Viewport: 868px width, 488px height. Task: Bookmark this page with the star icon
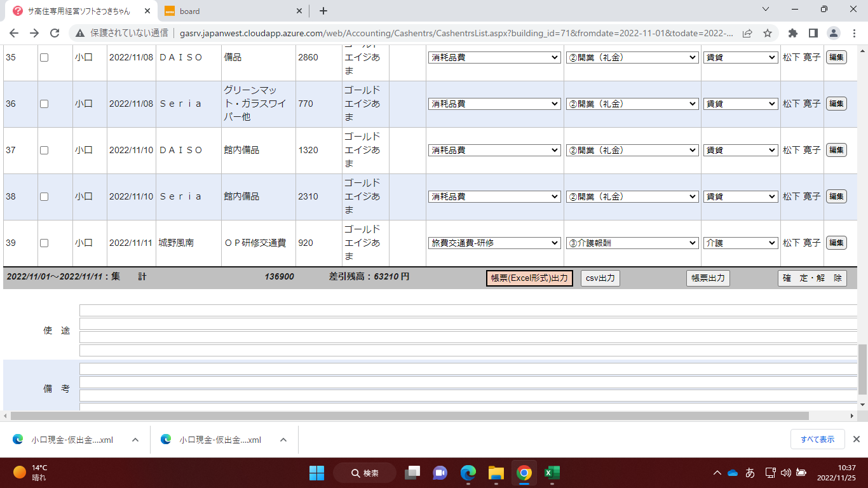tap(768, 33)
